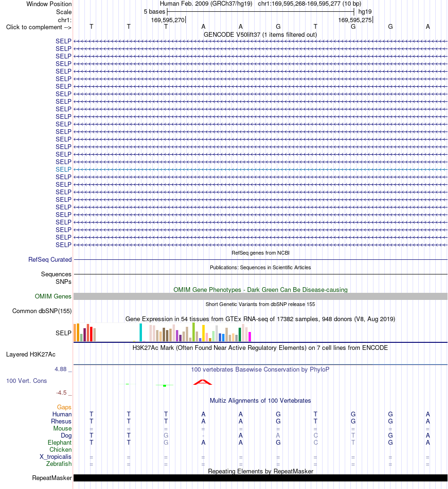Click coordinate marker '169,595,275'
448x489 pixels.
pos(355,20)
